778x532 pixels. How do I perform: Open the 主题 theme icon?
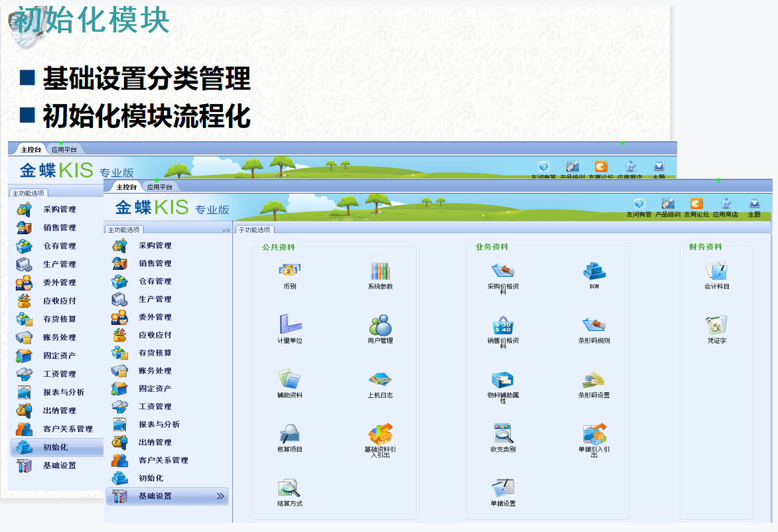754,208
